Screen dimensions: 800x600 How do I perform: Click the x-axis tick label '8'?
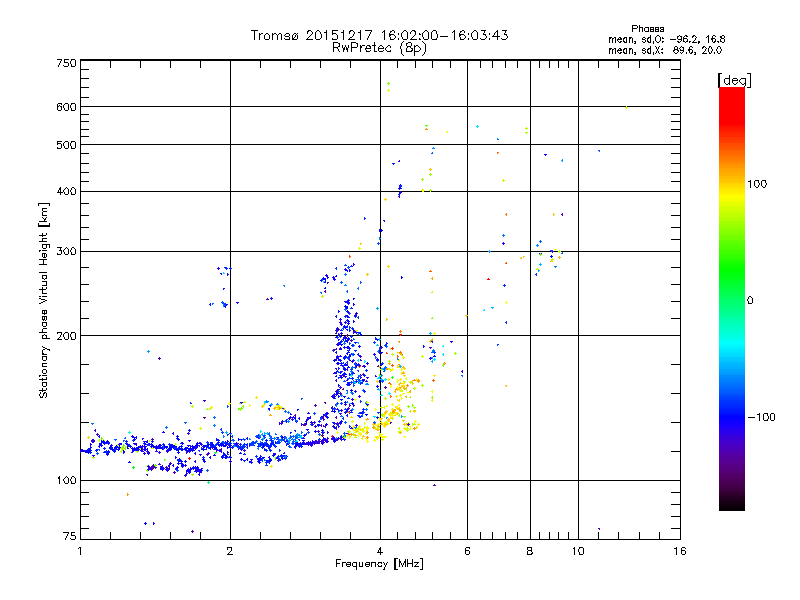pyautogui.click(x=530, y=551)
